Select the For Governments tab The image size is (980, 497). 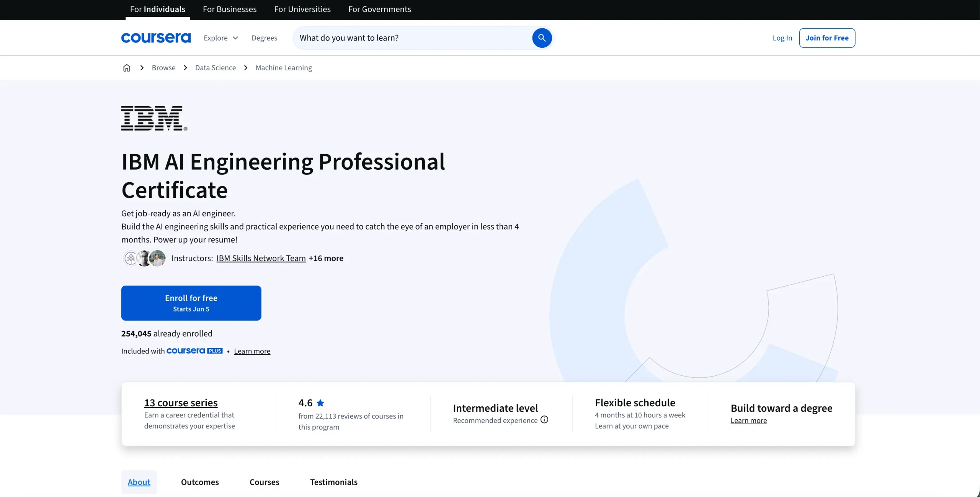point(380,9)
